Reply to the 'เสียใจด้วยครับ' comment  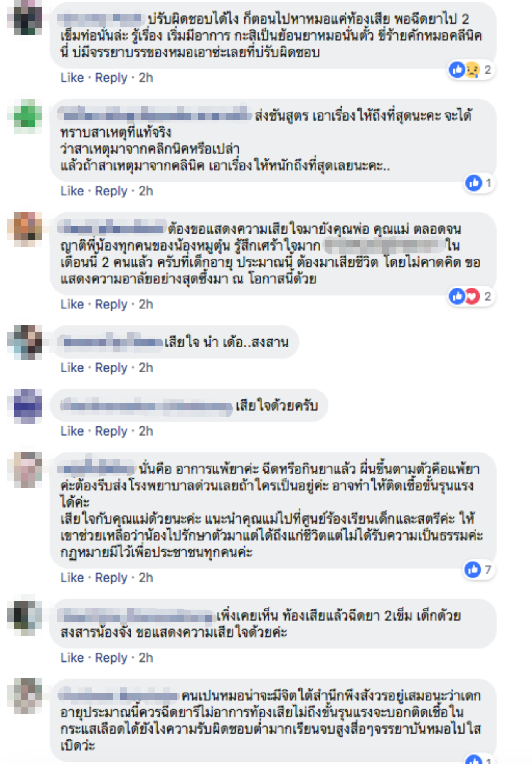tap(111, 431)
